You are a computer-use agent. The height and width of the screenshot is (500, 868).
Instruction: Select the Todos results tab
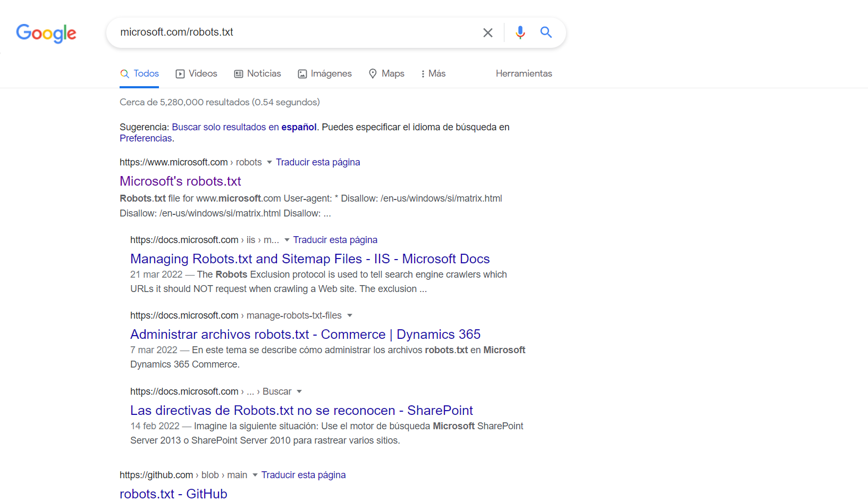(140, 73)
